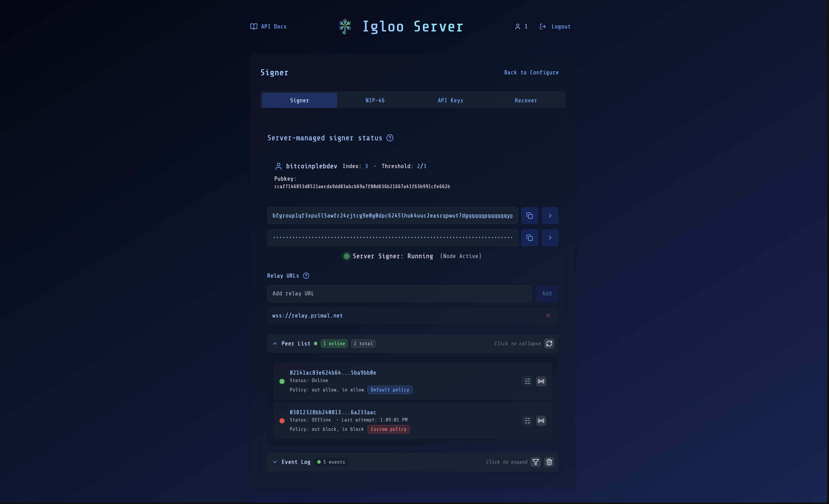Screen dimensions: 829x504
Task: Copy the bfgroup credential string
Action: tap(529, 216)
